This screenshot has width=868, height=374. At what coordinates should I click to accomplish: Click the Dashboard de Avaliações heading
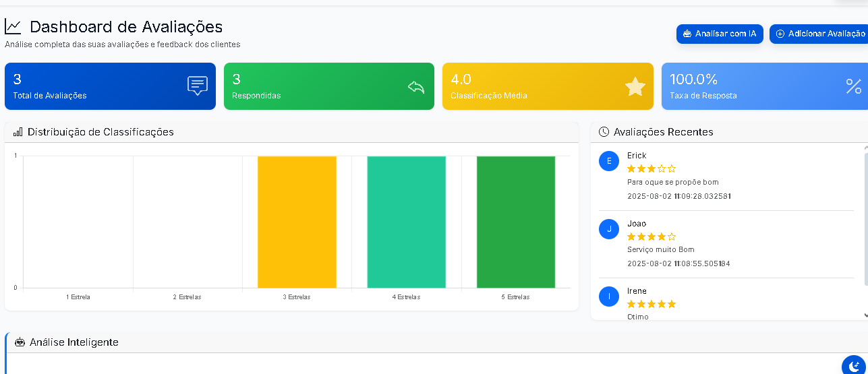pyautogui.click(x=126, y=27)
